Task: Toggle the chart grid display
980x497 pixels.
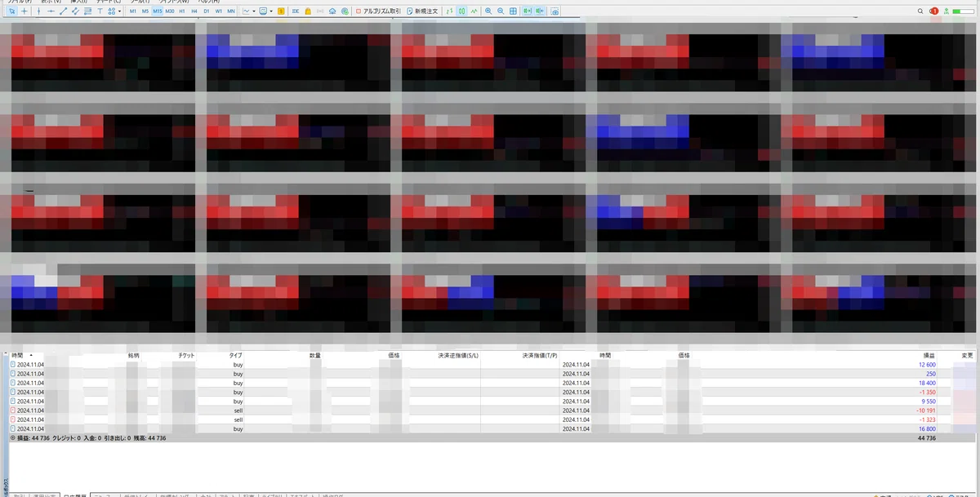Action: click(x=513, y=11)
